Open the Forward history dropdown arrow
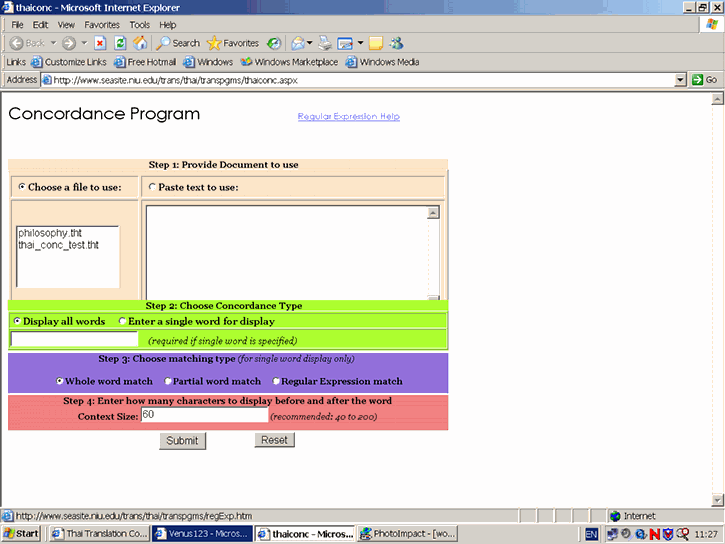Image resolution: width=725 pixels, height=544 pixels. 84,43
